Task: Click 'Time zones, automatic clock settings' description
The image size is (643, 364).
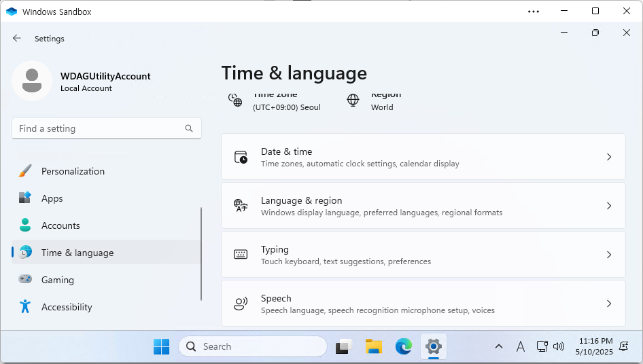Action: 360,164
